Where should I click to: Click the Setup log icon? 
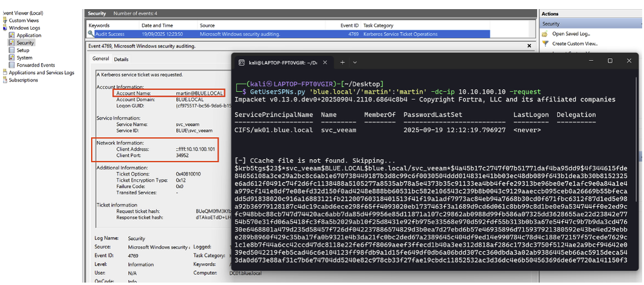point(12,50)
